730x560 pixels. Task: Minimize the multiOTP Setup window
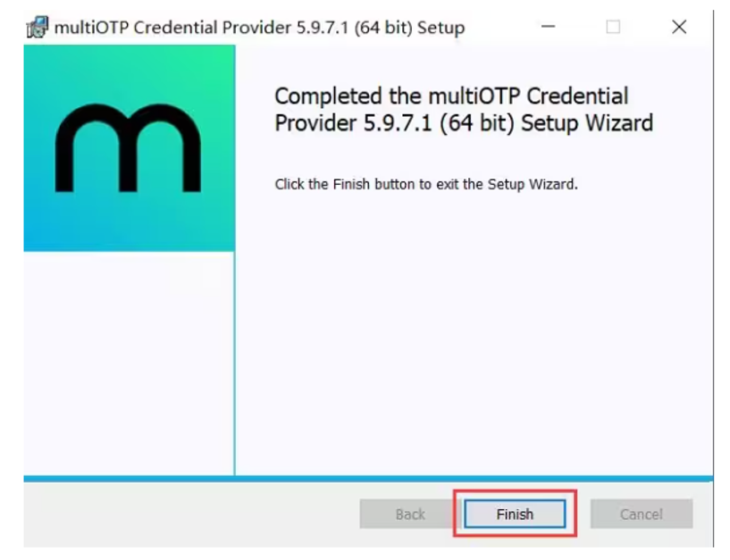click(548, 27)
